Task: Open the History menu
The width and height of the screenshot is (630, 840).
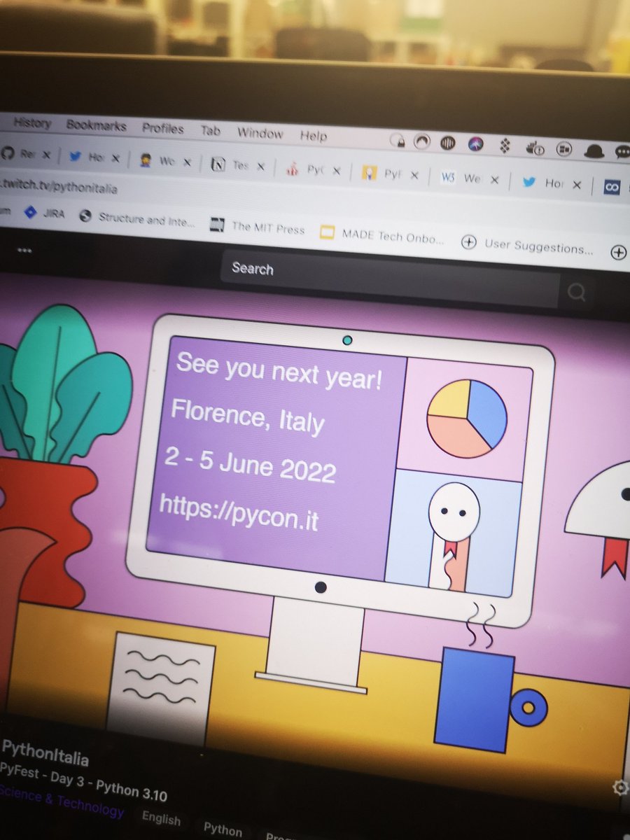Action: (x=32, y=122)
